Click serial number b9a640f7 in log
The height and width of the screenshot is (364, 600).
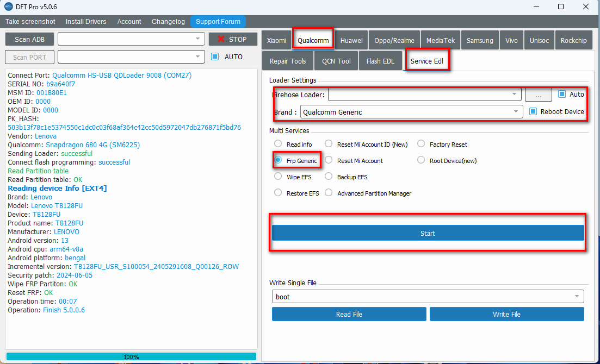(x=61, y=84)
